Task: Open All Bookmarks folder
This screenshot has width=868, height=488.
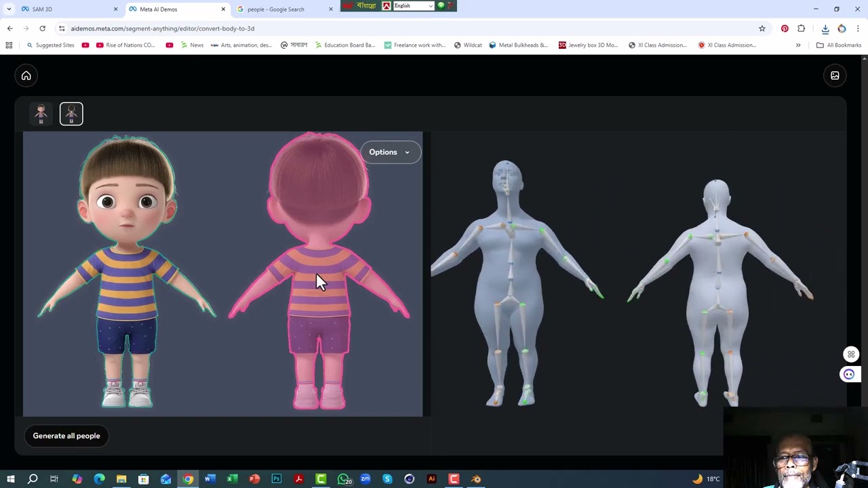Action: point(839,45)
